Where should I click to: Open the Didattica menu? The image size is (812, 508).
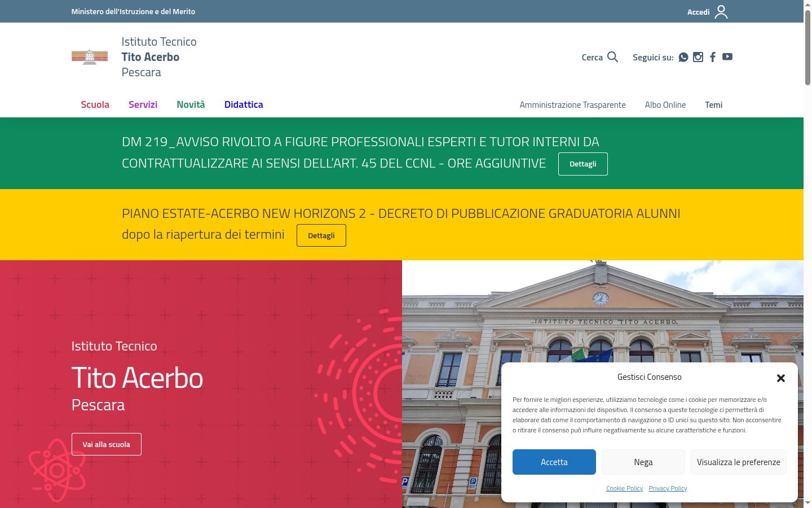click(x=244, y=104)
